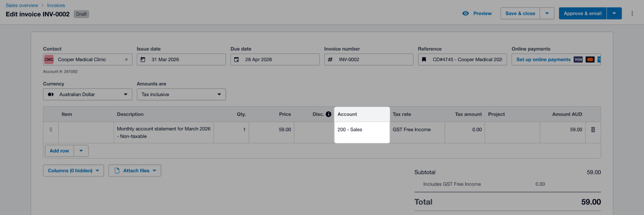Click the Subtotal label
This screenshot has height=215, width=644.
click(x=425, y=172)
